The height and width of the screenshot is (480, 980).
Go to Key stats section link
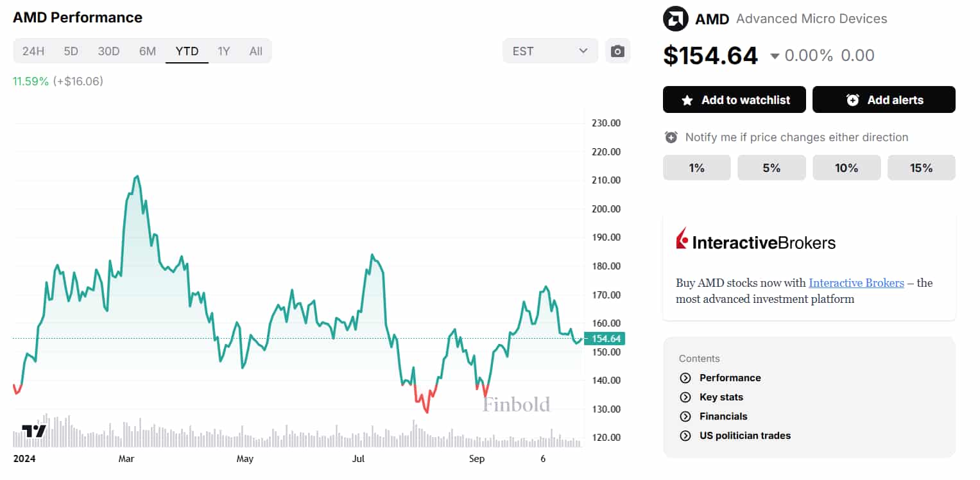point(721,397)
